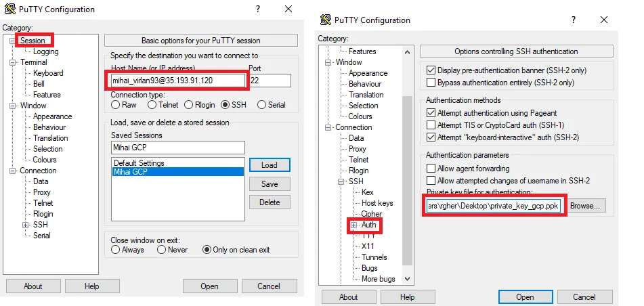Click the Delete session button
The height and width of the screenshot is (306, 644).
pos(270,202)
